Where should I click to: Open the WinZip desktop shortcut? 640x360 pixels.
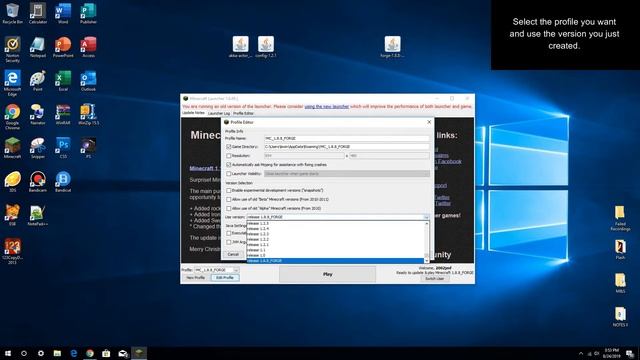click(x=88, y=114)
